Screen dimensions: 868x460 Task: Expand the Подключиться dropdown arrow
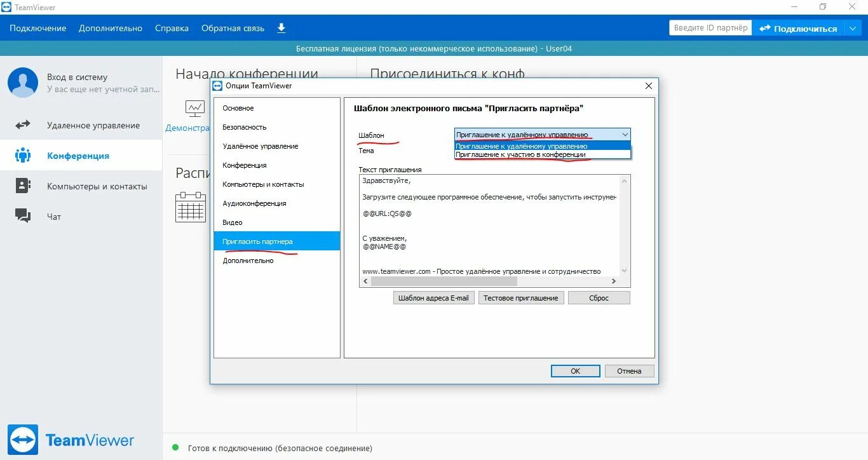point(853,28)
